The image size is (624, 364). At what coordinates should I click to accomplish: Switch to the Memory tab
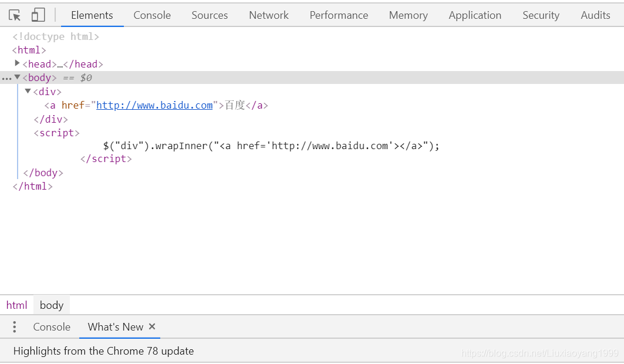tap(409, 15)
